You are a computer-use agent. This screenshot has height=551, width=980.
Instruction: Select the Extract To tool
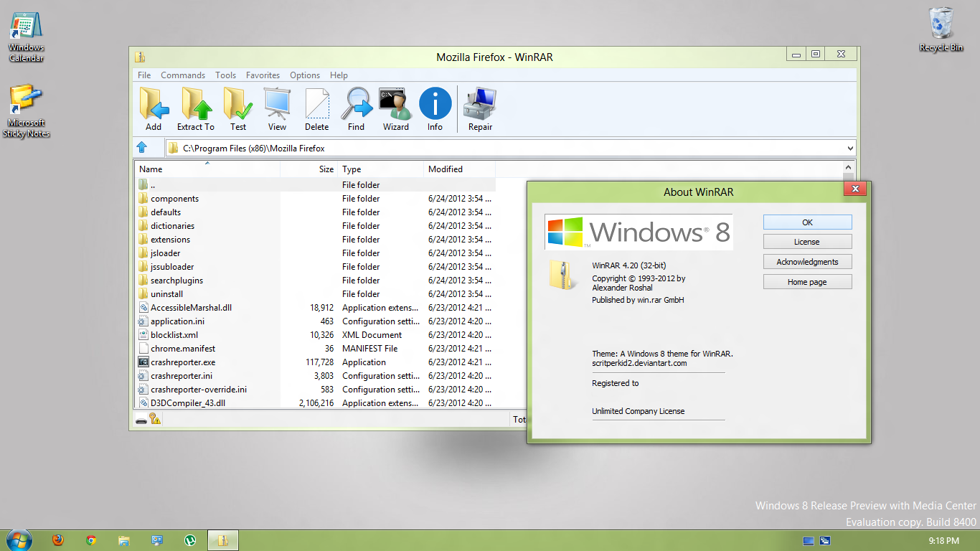(195, 108)
